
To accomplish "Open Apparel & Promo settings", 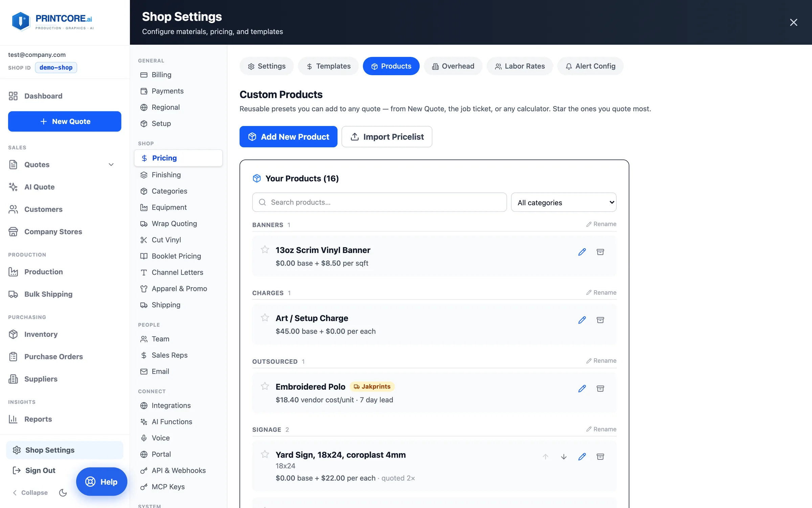I will (x=178, y=289).
